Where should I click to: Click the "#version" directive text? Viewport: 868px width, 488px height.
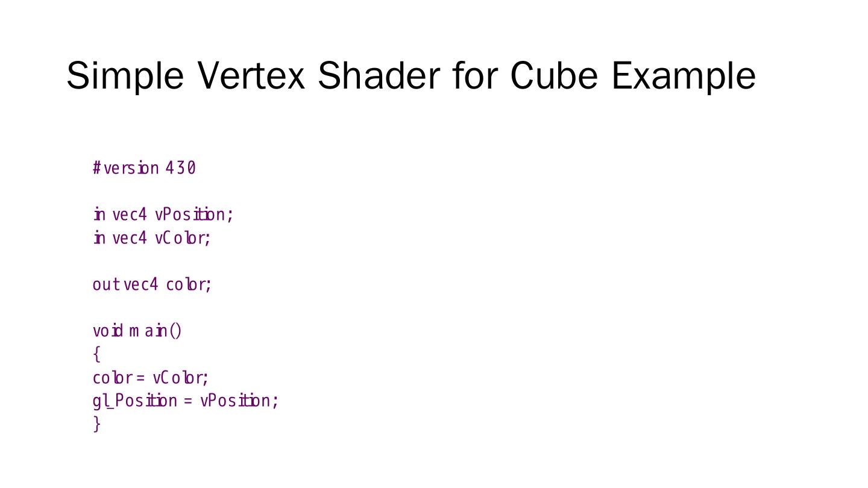point(126,168)
